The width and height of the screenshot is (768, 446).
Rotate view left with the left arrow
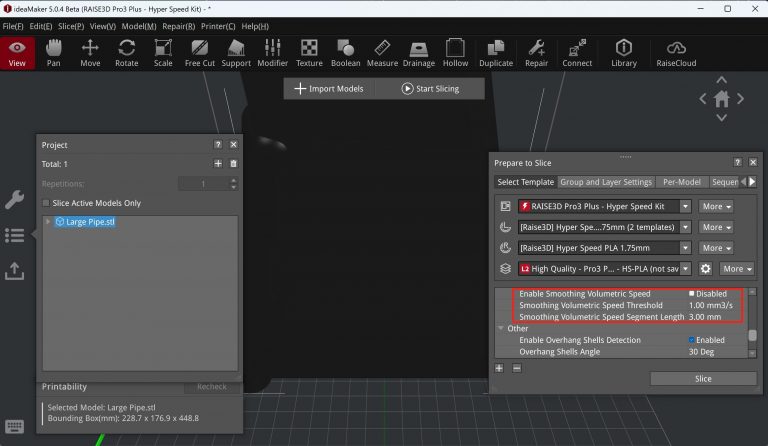pos(703,99)
